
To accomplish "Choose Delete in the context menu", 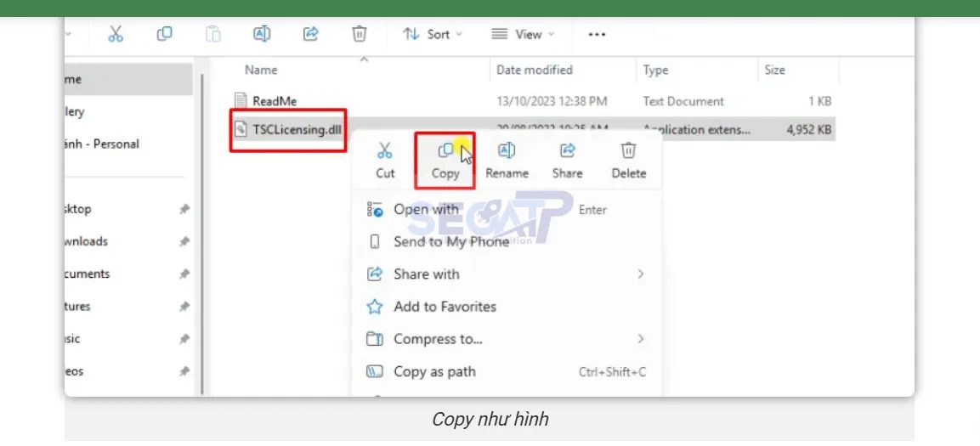I will 629,161.
